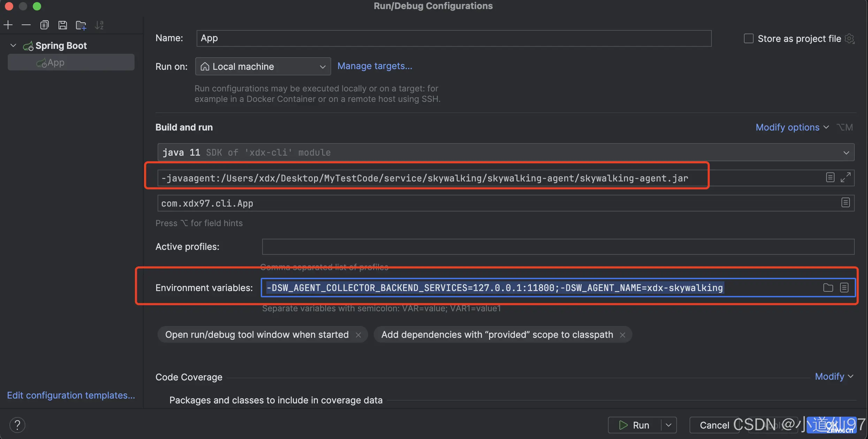
Task: Expand the Modify options dropdown
Action: (x=792, y=127)
